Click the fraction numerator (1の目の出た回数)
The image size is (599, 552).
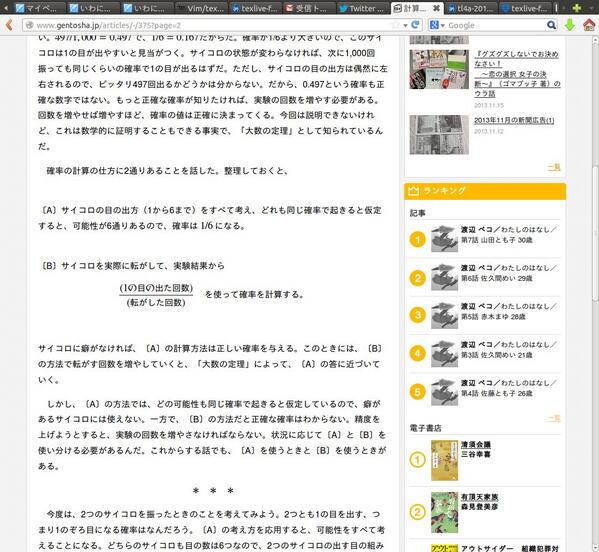pyautogui.click(x=156, y=288)
